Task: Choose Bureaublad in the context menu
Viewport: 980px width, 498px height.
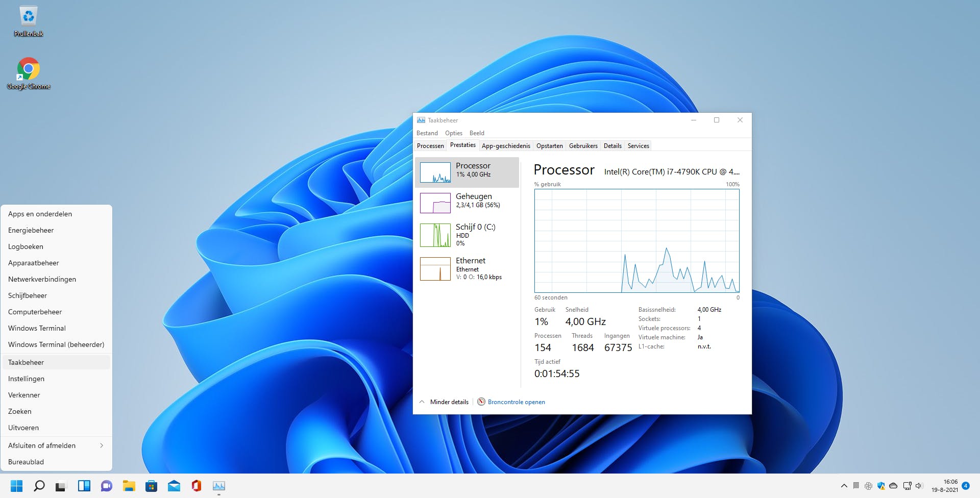Action: coord(56,462)
